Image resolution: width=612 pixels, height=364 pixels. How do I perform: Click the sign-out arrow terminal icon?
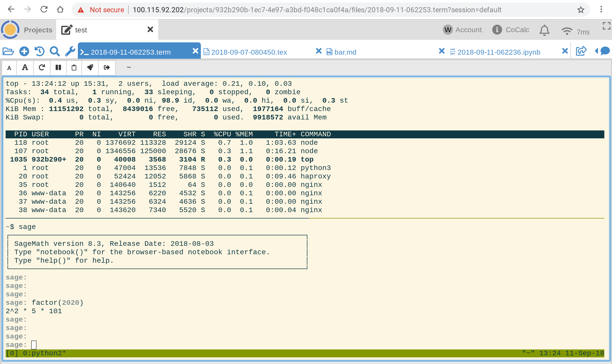click(107, 68)
